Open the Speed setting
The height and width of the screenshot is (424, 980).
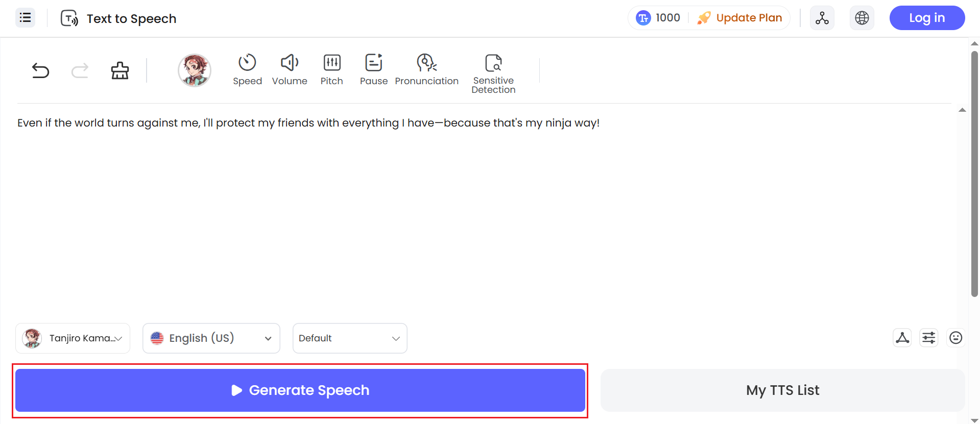coord(247,70)
